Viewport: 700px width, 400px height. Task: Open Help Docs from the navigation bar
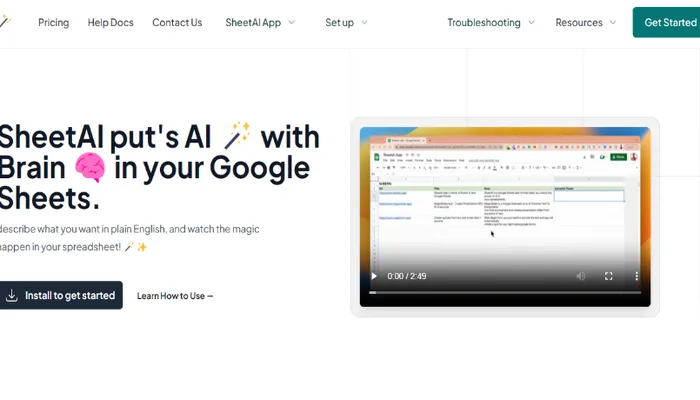click(110, 22)
